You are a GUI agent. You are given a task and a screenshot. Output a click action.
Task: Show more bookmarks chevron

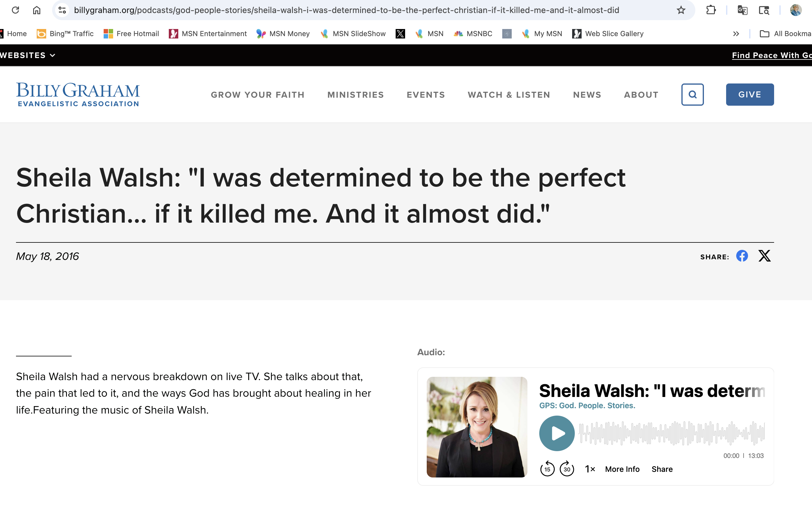pyautogui.click(x=736, y=34)
